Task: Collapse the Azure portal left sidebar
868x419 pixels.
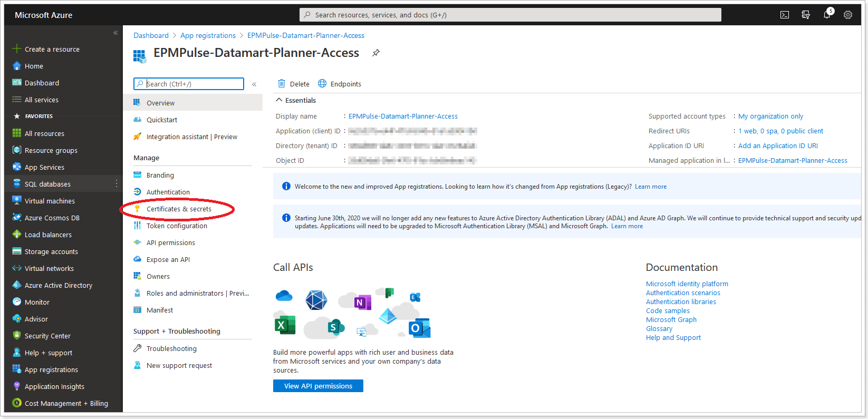Action: [x=115, y=33]
